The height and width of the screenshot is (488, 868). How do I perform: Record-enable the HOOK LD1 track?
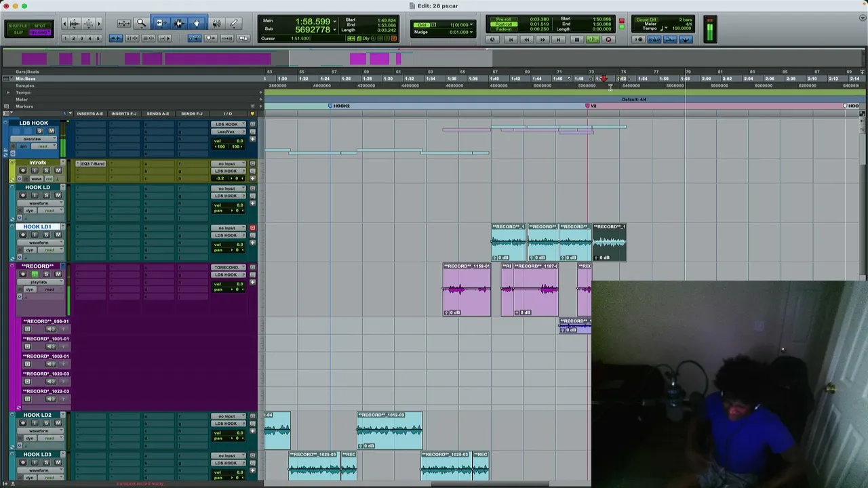pyautogui.click(x=23, y=235)
